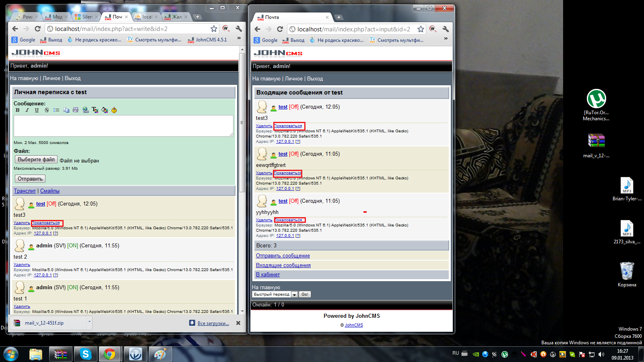Click the Go! quick jump button
This screenshot has width=644, height=362.
click(x=305, y=294)
